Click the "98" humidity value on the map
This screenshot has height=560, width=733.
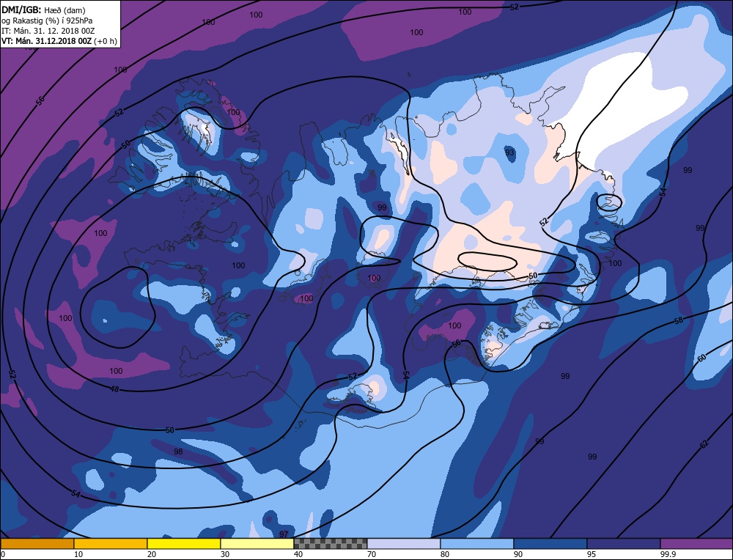coord(178,452)
